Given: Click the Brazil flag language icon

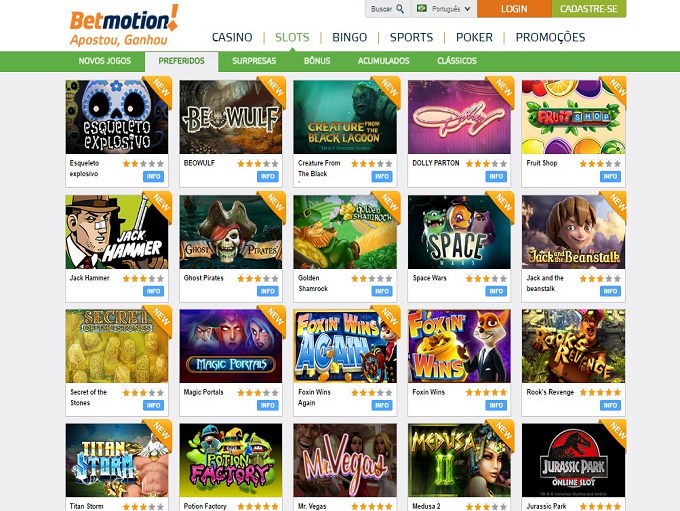Looking at the screenshot, I should pyautogui.click(x=421, y=8).
